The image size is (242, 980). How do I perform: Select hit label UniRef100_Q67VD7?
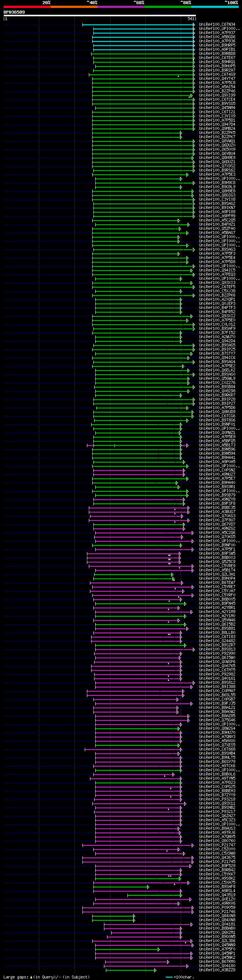click(x=217, y=525)
